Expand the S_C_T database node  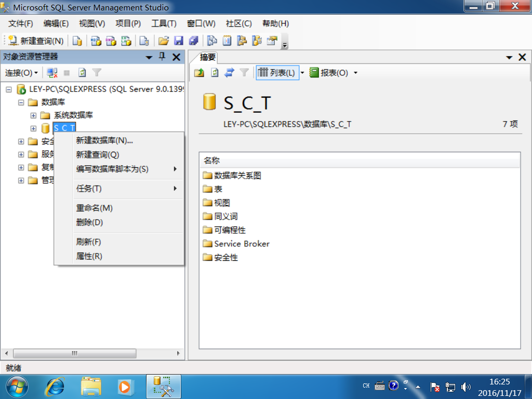click(33, 128)
